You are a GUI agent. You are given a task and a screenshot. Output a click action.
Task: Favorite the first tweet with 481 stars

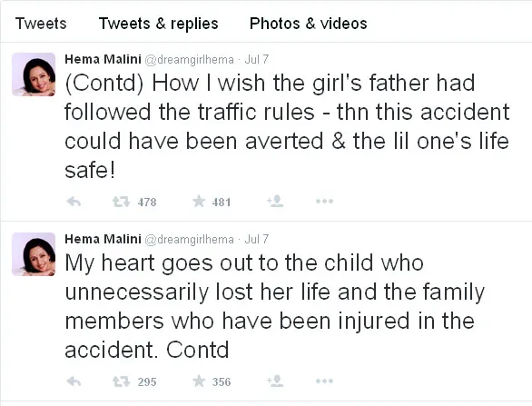(199, 202)
